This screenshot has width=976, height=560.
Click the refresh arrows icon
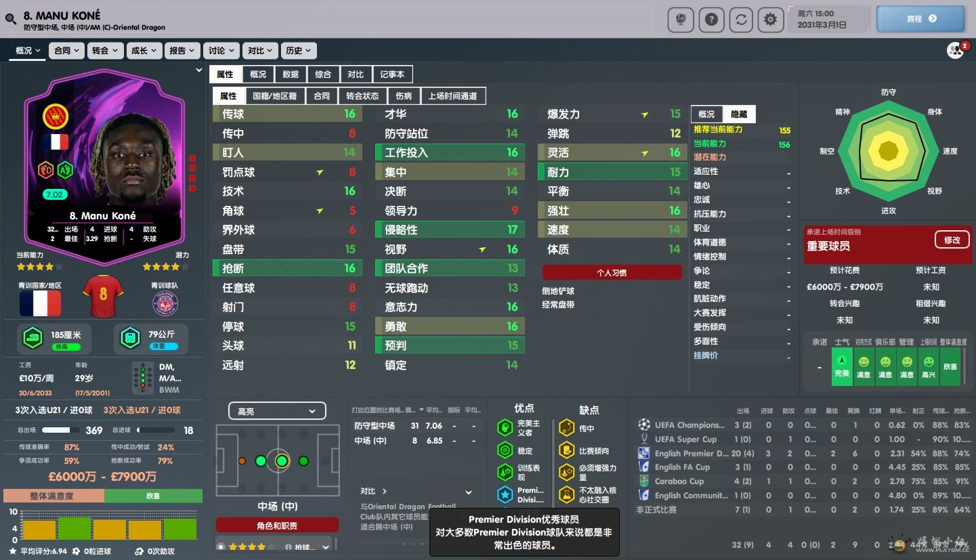click(x=741, y=20)
